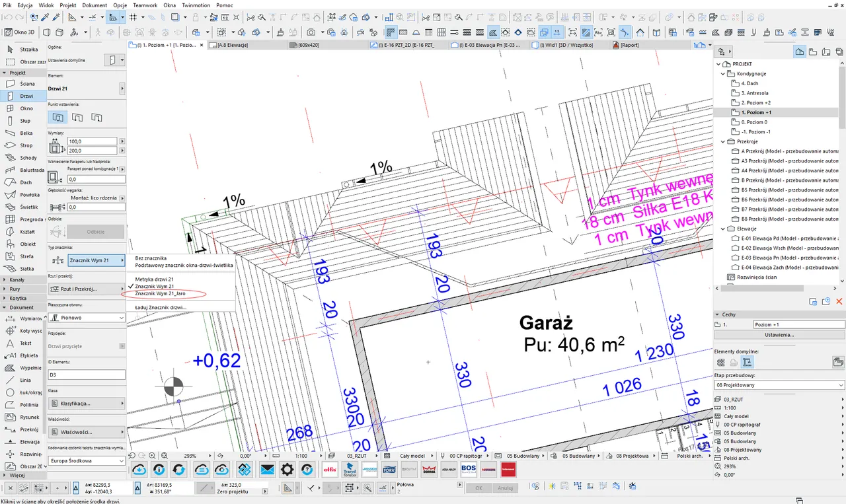Expand the Rury toolbox section
The image size is (846, 504).
coord(23,289)
